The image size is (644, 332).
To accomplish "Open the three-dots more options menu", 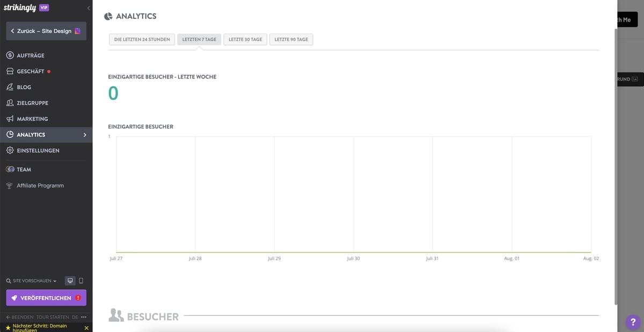I will pos(83,317).
